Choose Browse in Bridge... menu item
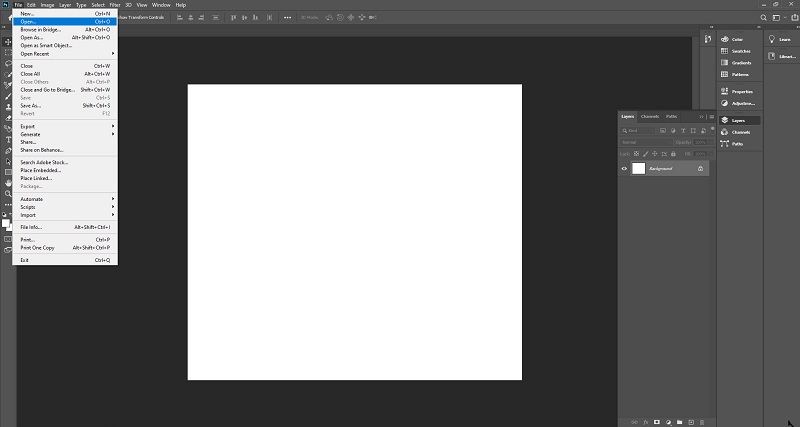Image resolution: width=800 pixels, height=427 pixels. pos(65,30)
